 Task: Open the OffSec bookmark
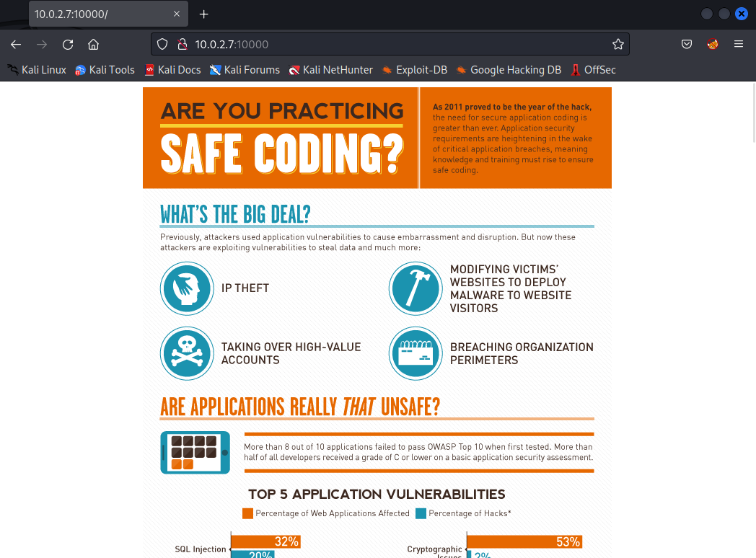[x=593, y=70]
